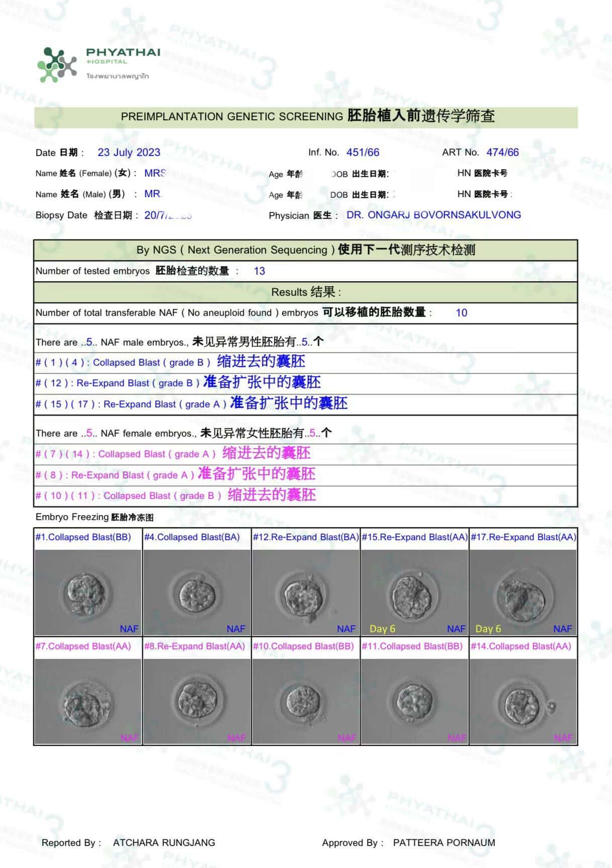
Task: Click the Phyathai Hospital logo icon
Action: coord(56,65)
